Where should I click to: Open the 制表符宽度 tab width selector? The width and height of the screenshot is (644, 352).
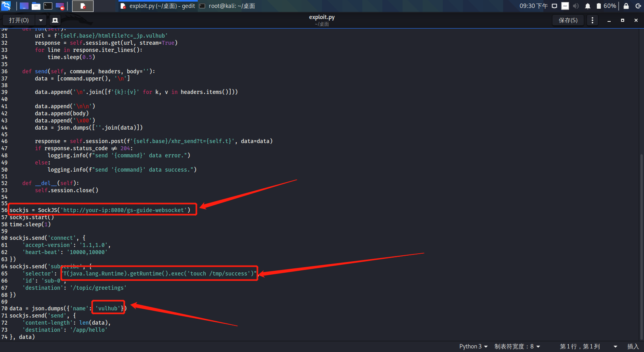[517, 346]
